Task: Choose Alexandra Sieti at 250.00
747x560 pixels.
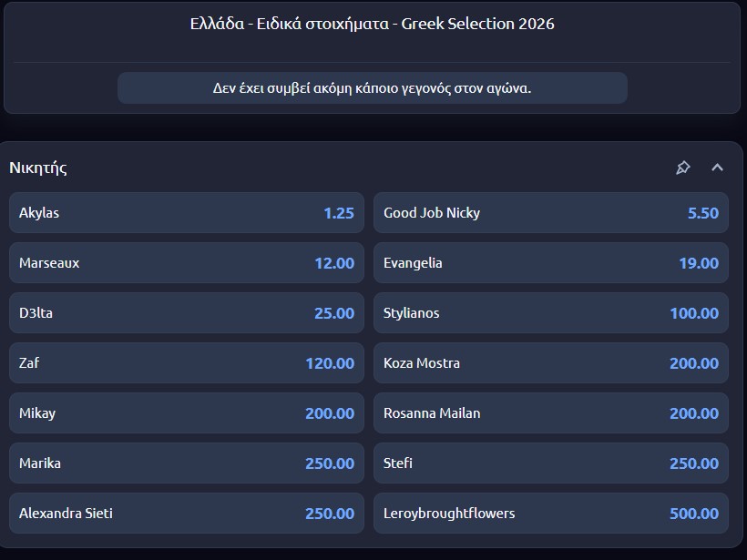Action: pos(186,514)
